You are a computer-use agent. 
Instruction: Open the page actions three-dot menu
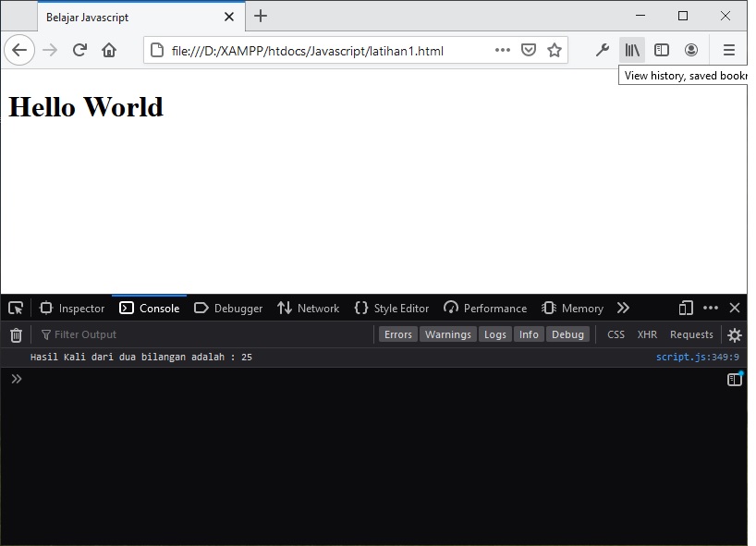tap(502, 50)
